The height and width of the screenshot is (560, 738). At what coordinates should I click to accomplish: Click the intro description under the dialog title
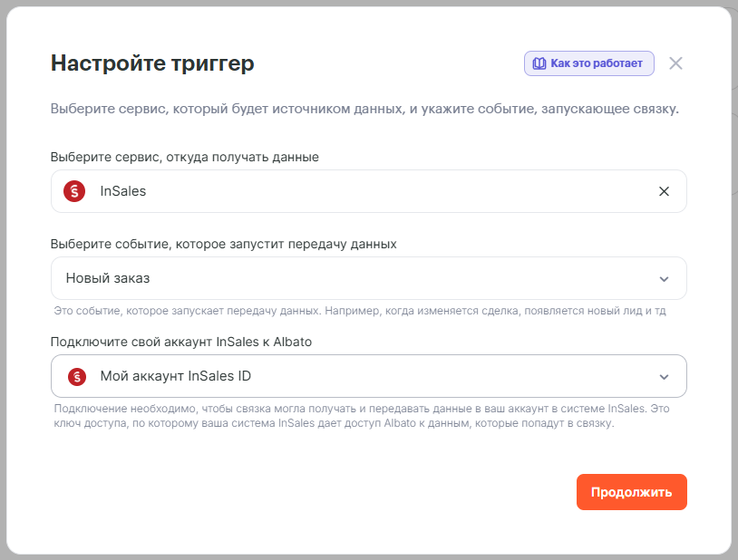click(x=364, y=110)
